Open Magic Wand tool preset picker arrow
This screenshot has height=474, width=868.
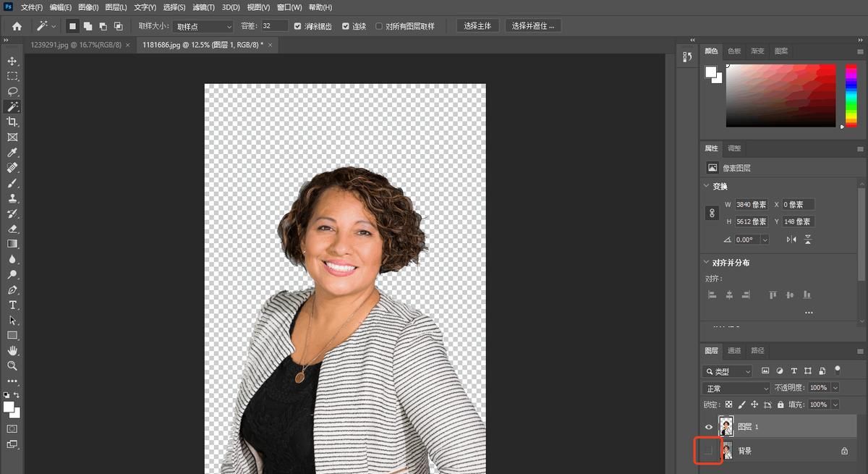coord(54,26)
